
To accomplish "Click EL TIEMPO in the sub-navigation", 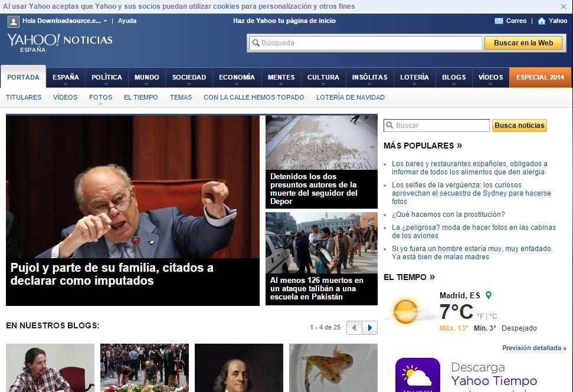I will [x=140, y=97].
